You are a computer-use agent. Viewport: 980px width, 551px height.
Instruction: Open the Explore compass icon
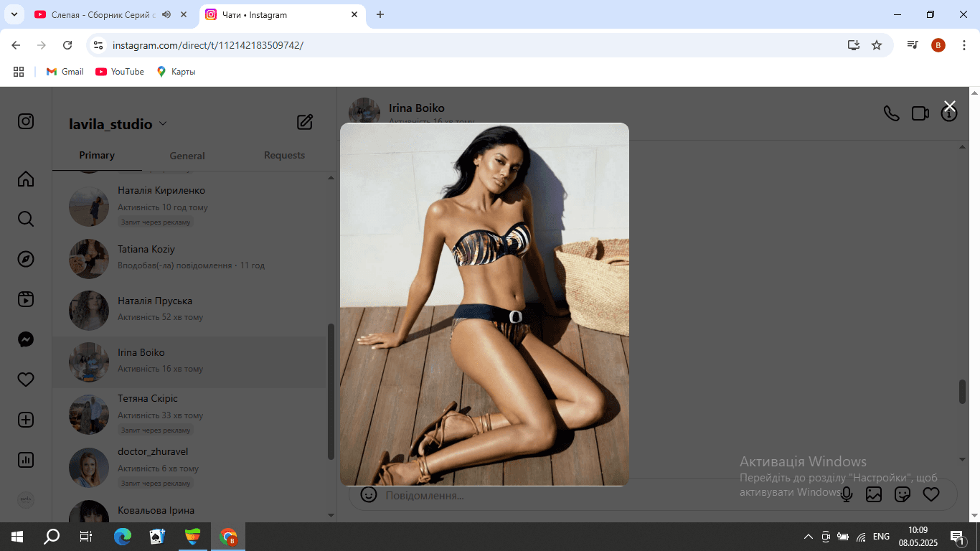point(26,259)
